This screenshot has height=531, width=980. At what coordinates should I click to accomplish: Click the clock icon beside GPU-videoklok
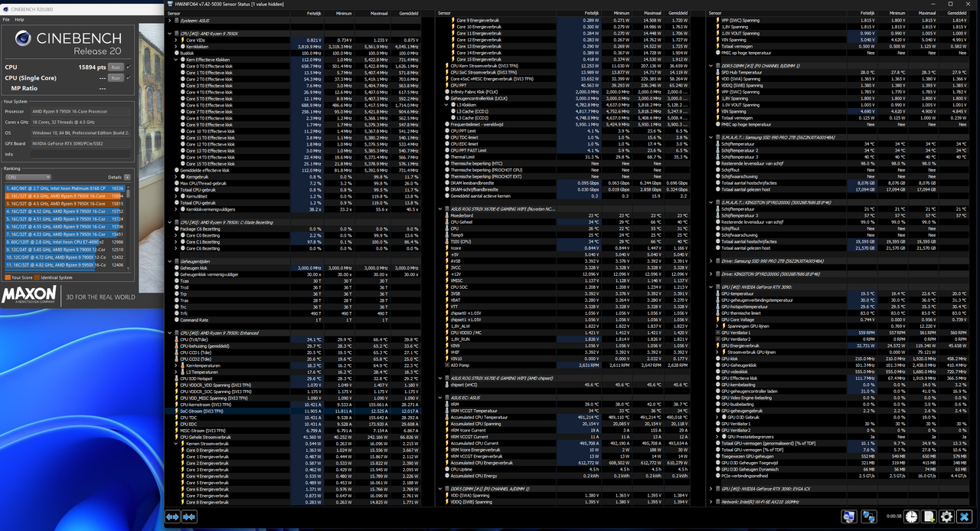[x=718, y=372]
